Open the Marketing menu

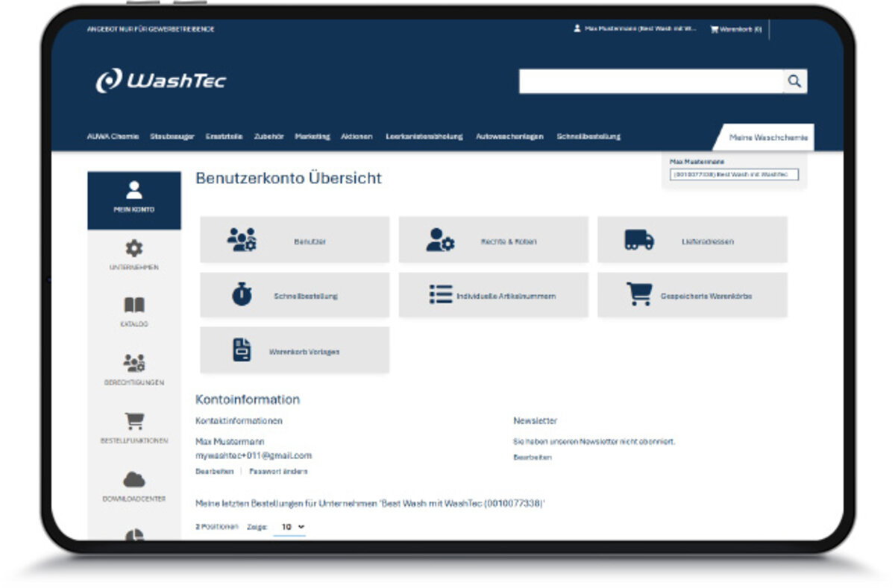tap(313, 136)
